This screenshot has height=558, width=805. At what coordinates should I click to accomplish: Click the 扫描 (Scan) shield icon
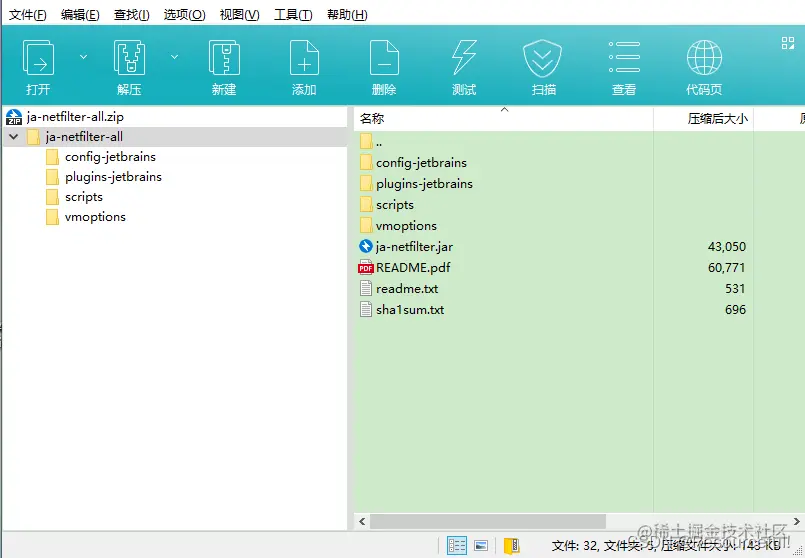click(543, 58)
